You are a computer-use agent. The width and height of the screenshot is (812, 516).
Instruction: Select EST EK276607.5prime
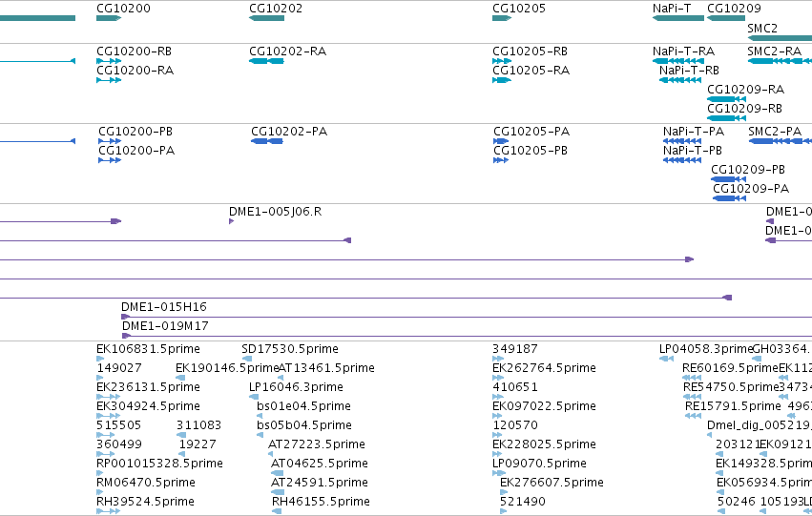pos(504,493)
